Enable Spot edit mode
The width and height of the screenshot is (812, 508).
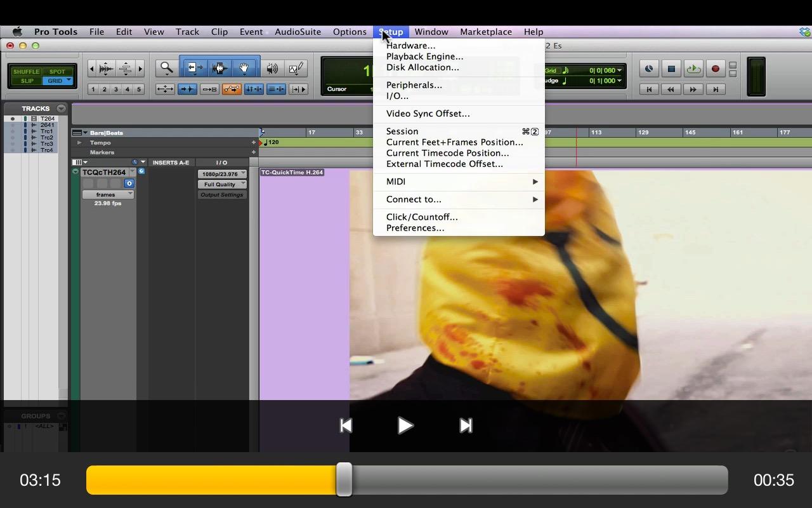coord(57,72)
